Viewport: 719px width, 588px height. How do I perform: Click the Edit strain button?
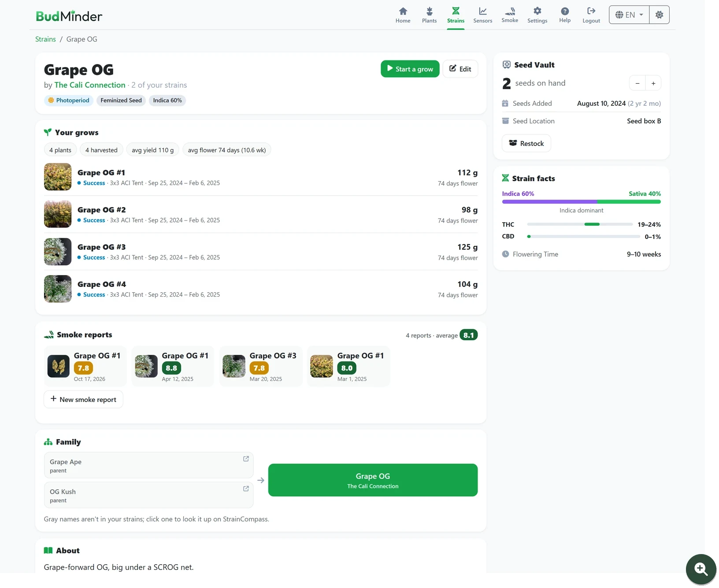(x=460, y=69)
